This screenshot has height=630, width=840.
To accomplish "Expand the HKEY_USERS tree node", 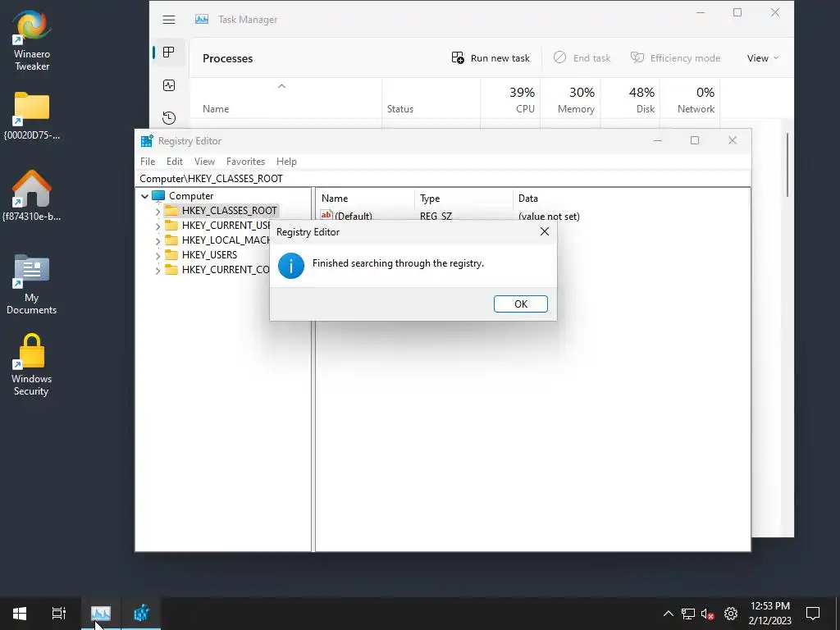I will coord(157,256).
